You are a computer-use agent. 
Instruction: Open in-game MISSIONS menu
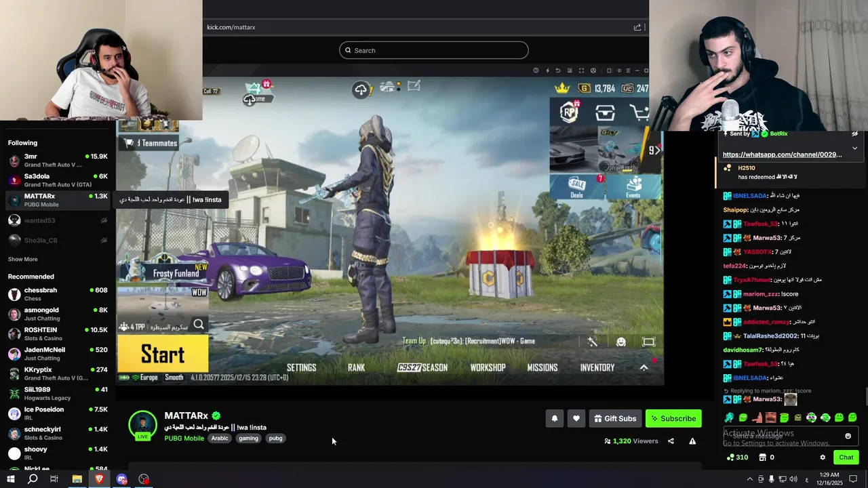[x=542, y=367]
